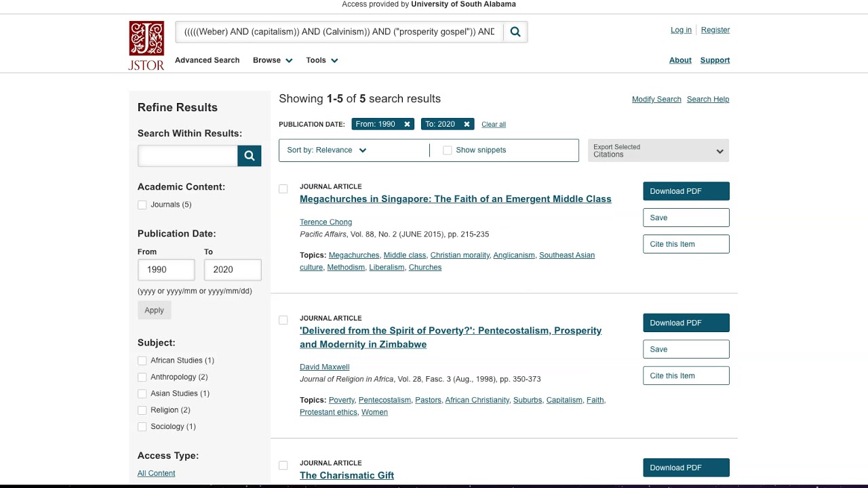Open the Methodism topic link

pos(346,268)
